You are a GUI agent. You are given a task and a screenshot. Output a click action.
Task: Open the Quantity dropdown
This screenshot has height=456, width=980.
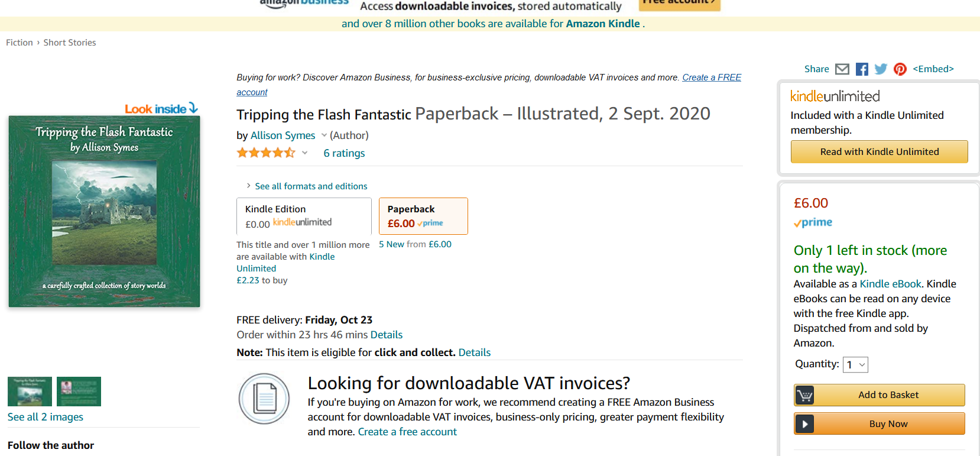855,364
